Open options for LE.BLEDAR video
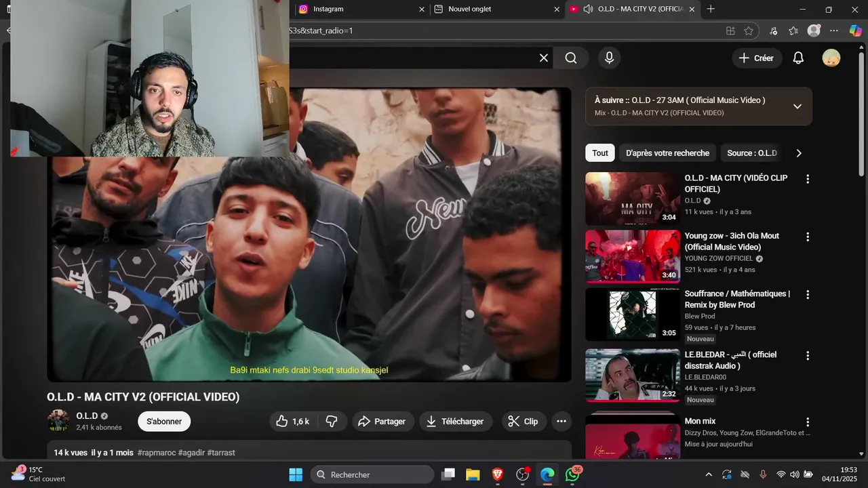Viewport: 868px width, 488px height. (807, 356)
